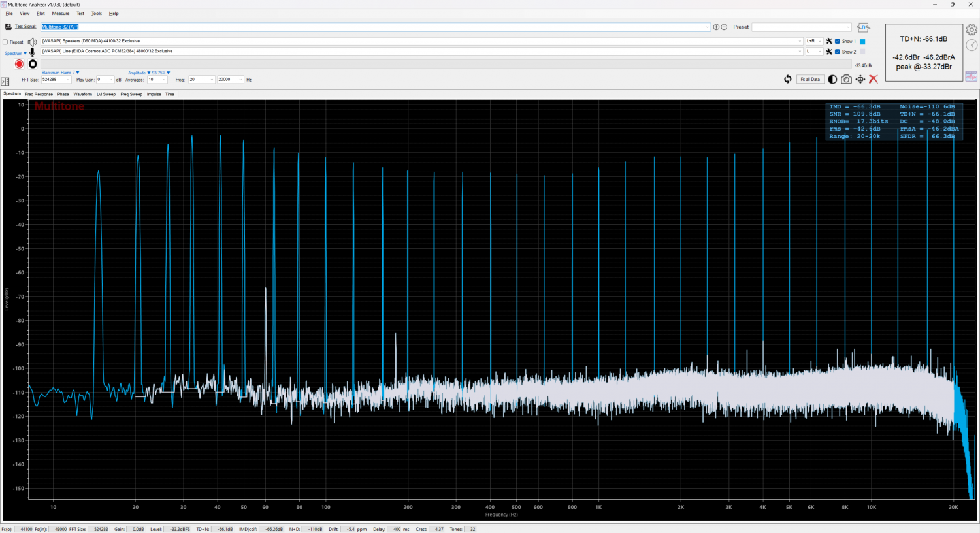
Task: Expand the Blackman-Harris 7 window selector
Action: tap(60, 73)
